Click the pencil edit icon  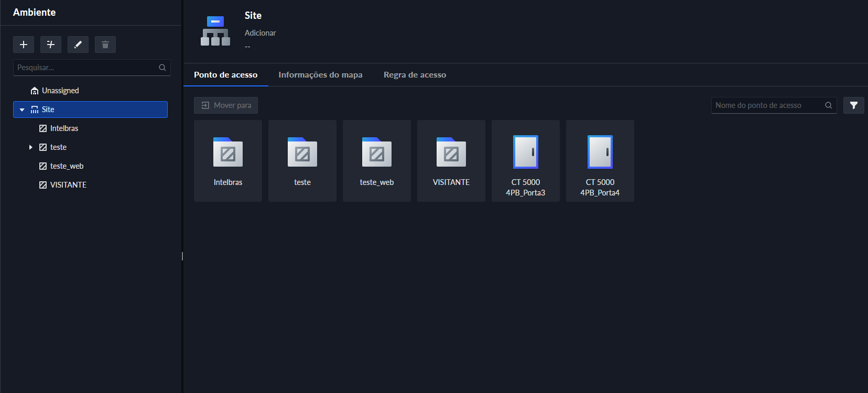[x=78, y=45]
